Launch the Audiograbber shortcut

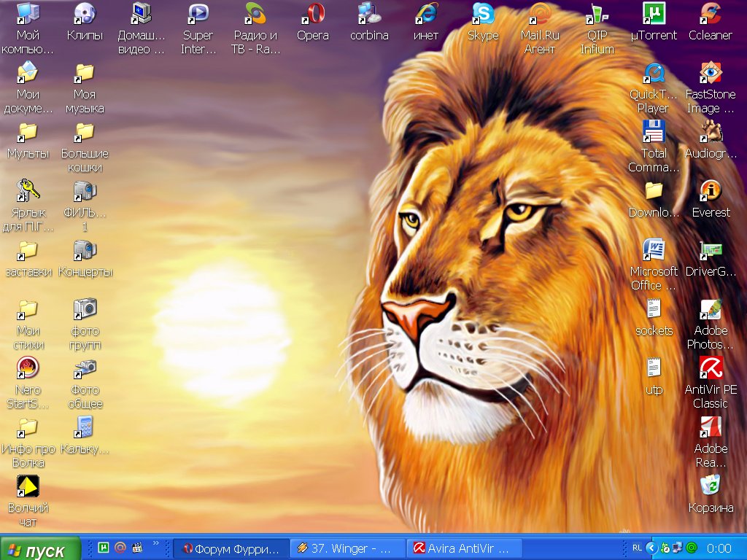(x=711, y=131)
